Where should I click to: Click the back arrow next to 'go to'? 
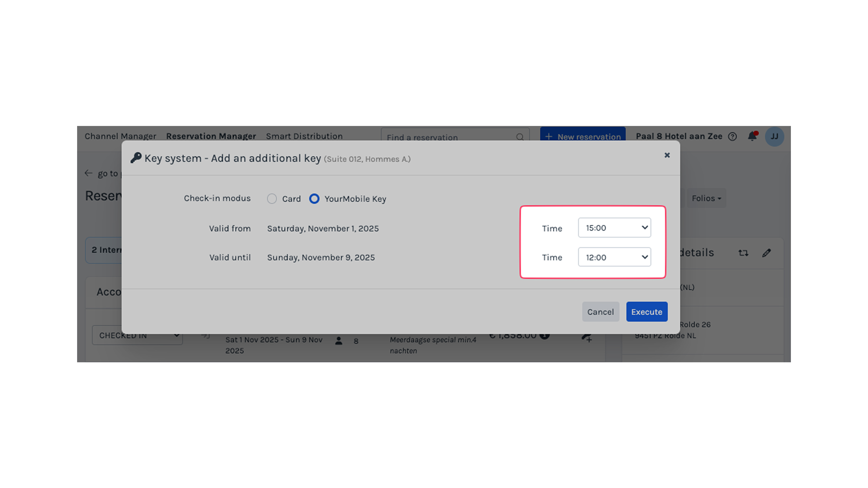point(89,173)
